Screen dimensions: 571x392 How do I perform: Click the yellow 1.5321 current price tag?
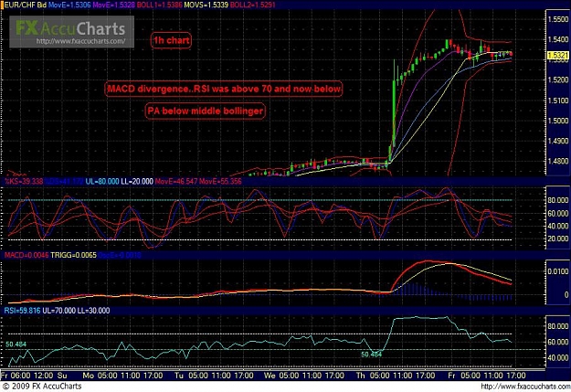point(557,56)
